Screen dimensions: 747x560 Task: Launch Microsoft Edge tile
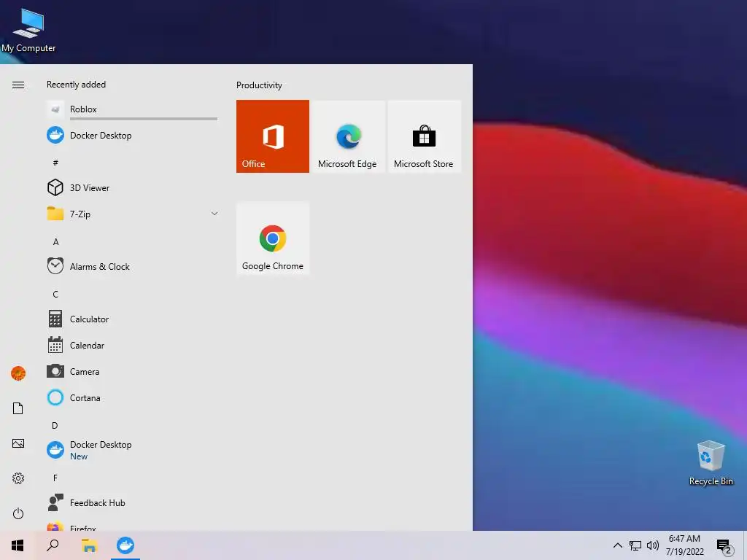point(348,136)
